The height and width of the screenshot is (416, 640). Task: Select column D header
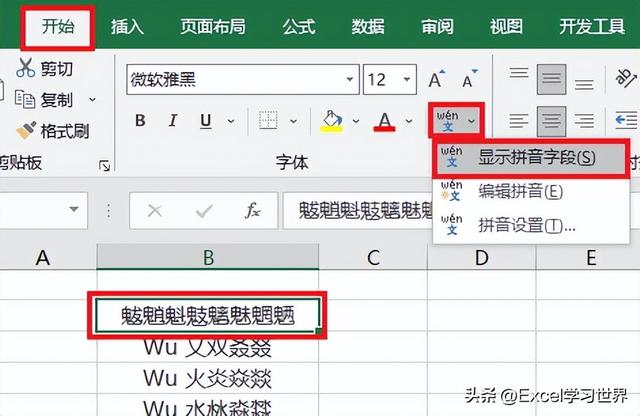[482, 258]
